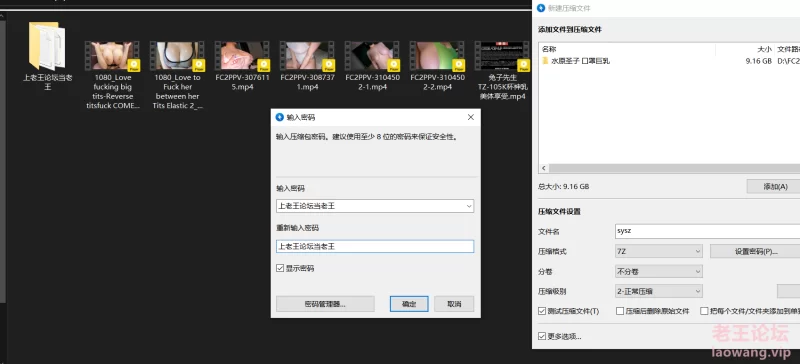Open the 压缩级别 dropdown
Viewport: 800px width, 364px height.
pyautogui.click(x=659, y=292)
